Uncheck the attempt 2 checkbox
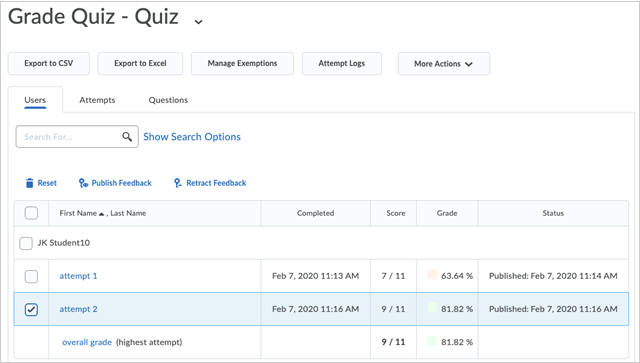 (31, 310)
